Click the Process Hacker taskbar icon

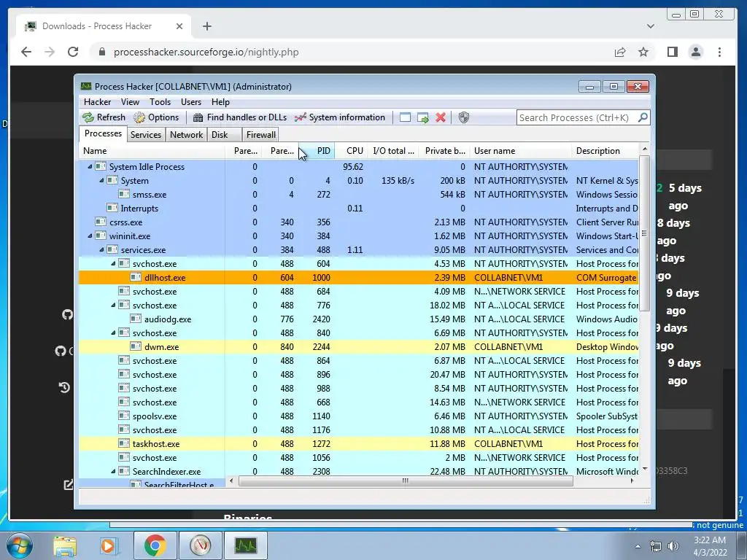pyautogui.click(x=245, y=545)
